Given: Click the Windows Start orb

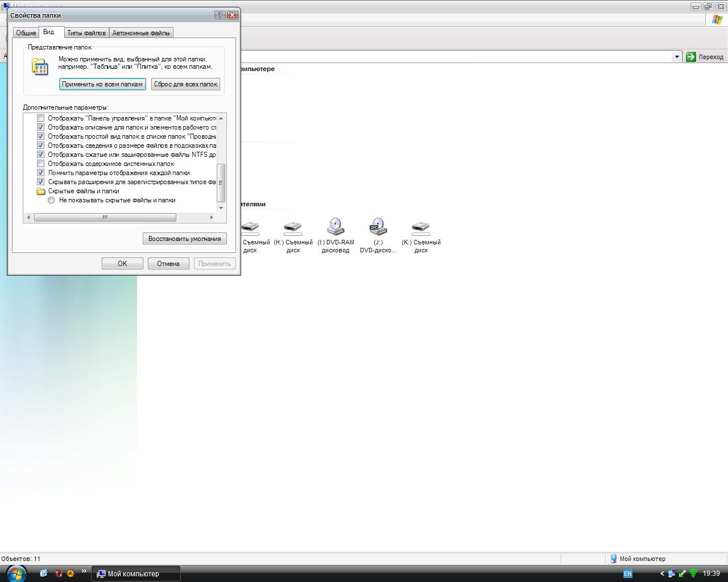Looking at the screenshot, I should pos(15,573).
